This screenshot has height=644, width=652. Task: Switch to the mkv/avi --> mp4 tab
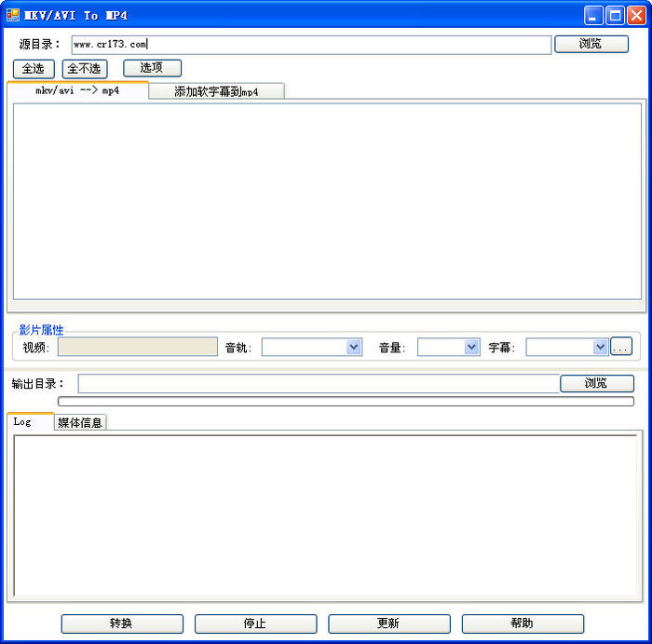click(x=77, y=90)
